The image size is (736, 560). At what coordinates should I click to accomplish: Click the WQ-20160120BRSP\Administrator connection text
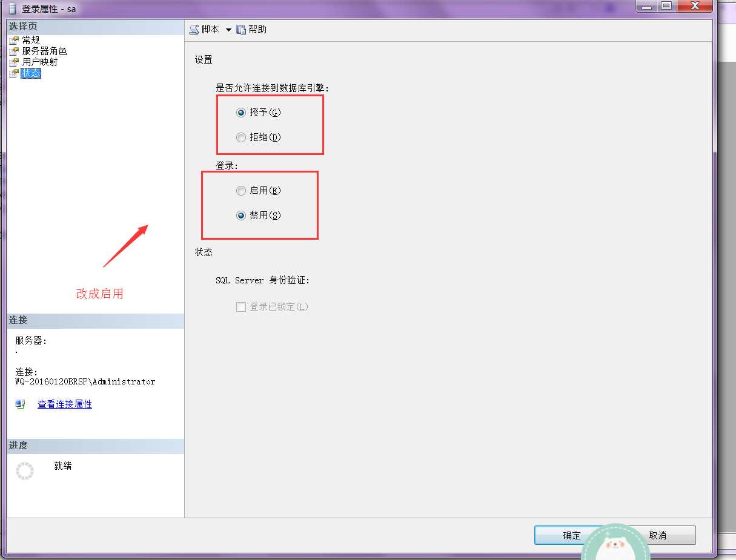(x=85, y=382)
